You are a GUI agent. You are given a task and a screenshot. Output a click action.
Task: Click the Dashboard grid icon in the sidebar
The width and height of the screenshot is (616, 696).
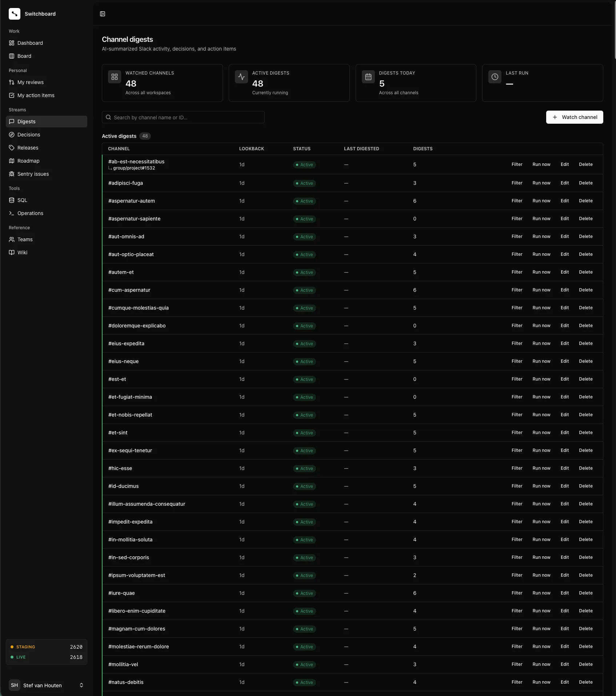tap(12, 43)
